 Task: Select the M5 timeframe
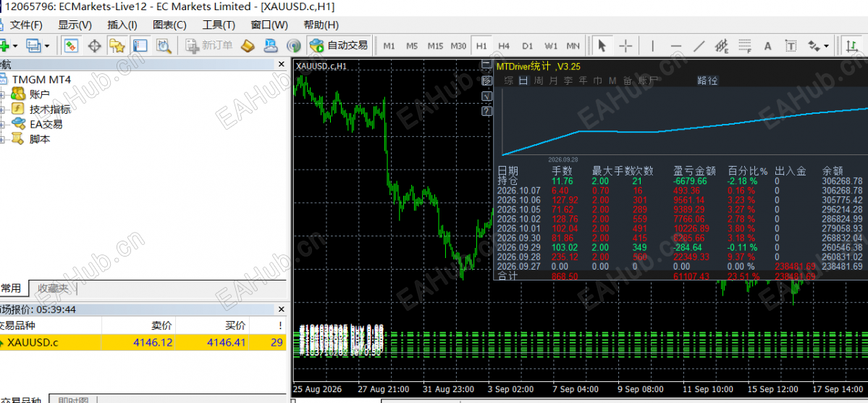(x=412, y=46)
